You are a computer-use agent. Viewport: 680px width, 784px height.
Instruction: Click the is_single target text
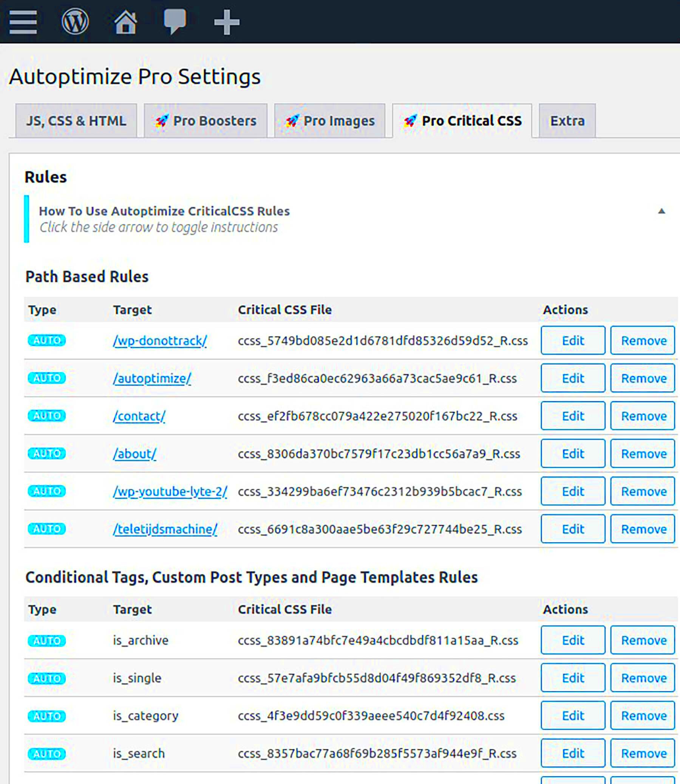point(137,678)
